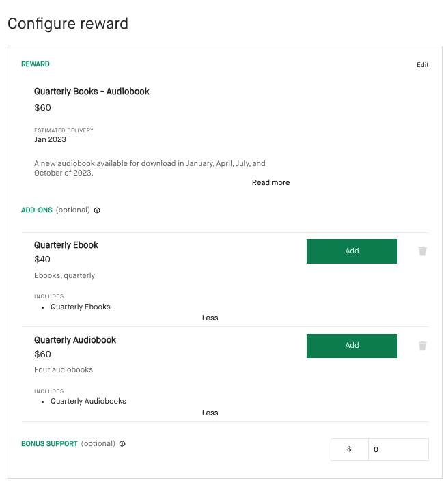Expand the reward description with Read more
This screenshot has width=448, height=489.
[270, 182]
